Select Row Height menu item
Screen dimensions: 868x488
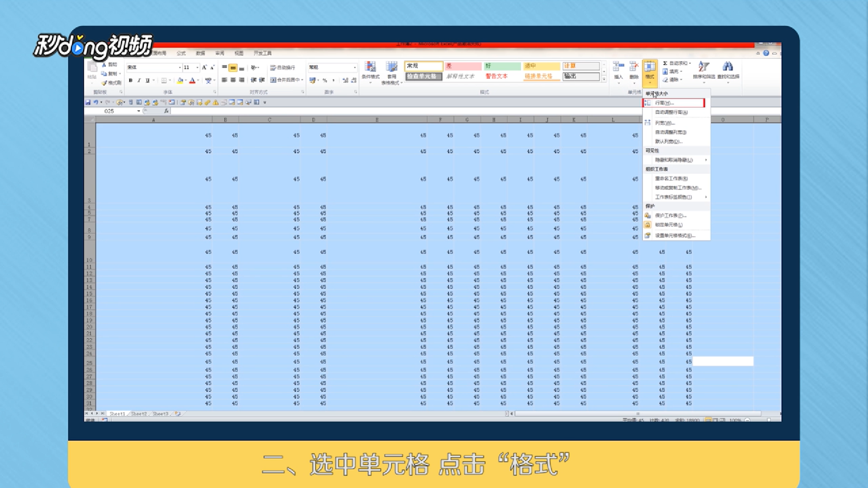(665, 103)
